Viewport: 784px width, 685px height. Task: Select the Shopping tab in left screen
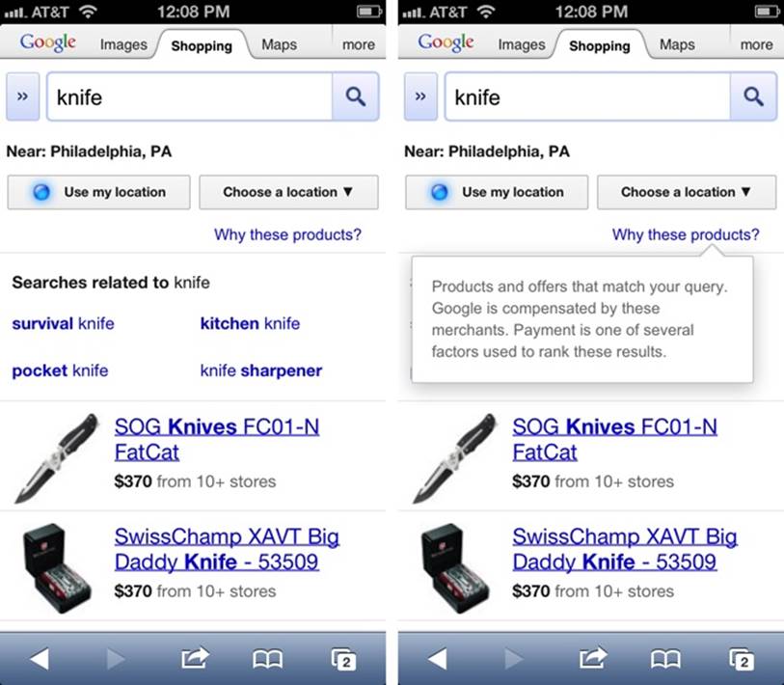tap(202, 45)
